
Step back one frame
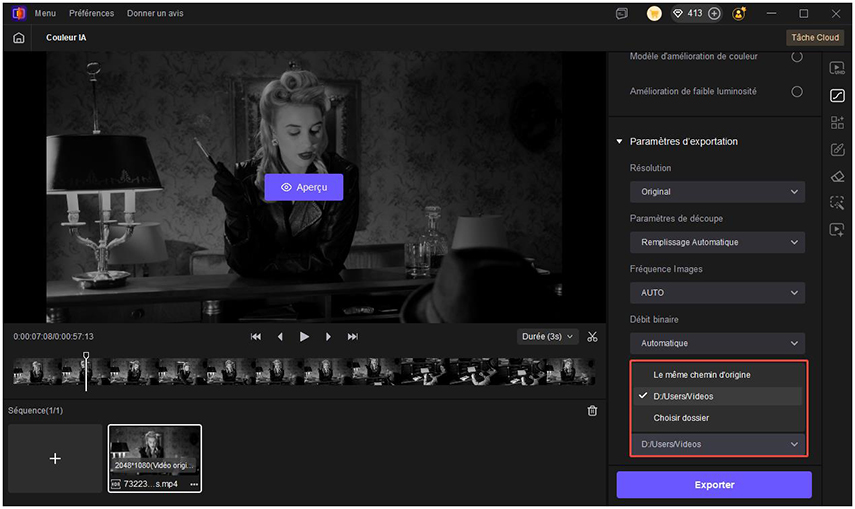[x=280, y=337]
